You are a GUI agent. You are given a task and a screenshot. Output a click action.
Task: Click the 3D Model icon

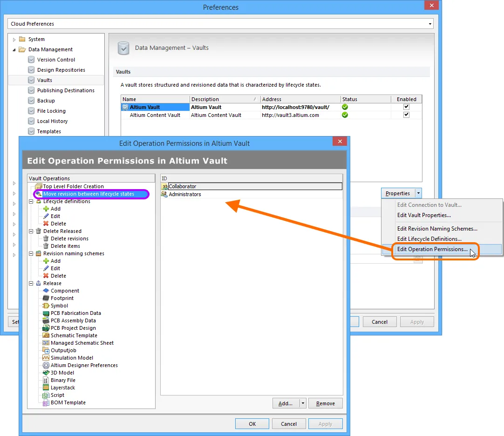coord(46,373)
